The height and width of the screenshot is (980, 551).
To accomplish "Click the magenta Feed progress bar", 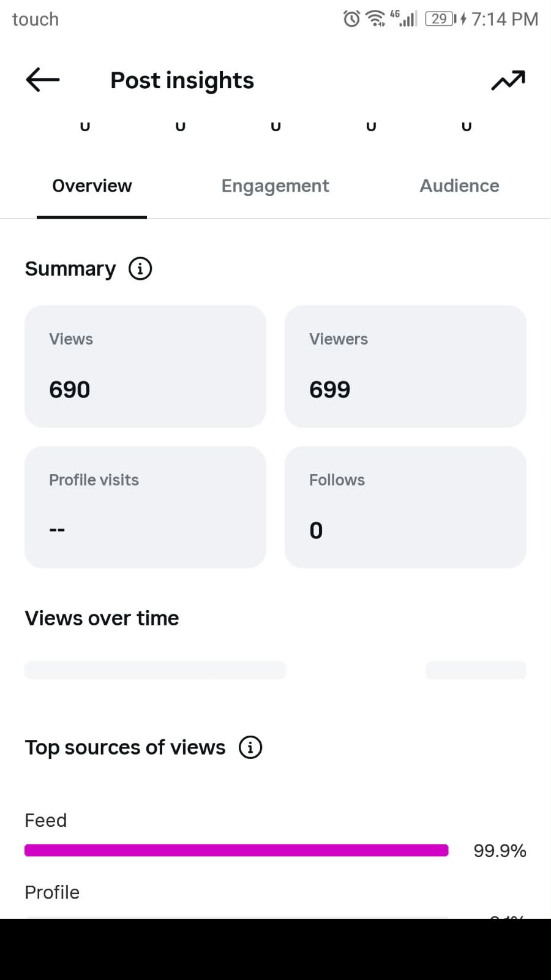I will point(236,850).
